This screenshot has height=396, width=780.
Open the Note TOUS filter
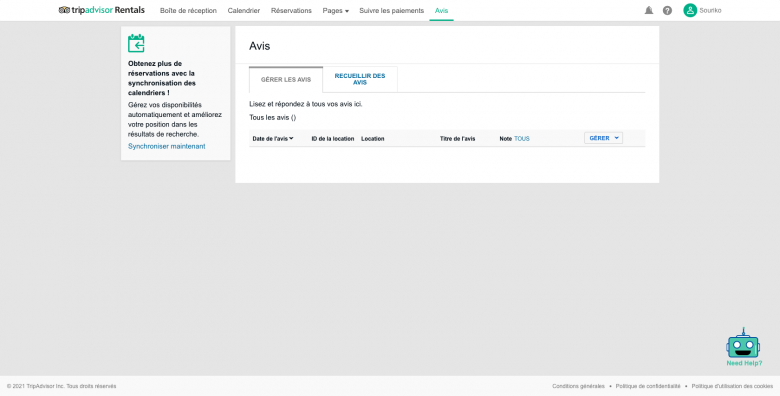pyautogui.click(x=522, y=139)
